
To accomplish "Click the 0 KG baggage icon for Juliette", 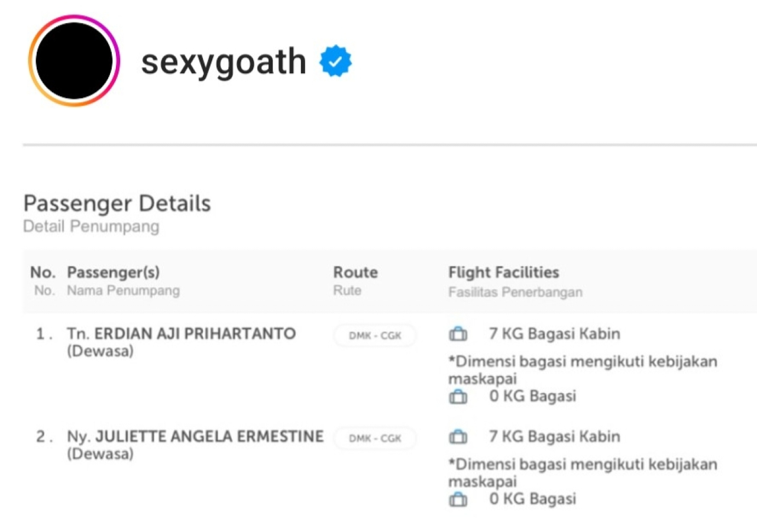I will [x=458, y=499].
